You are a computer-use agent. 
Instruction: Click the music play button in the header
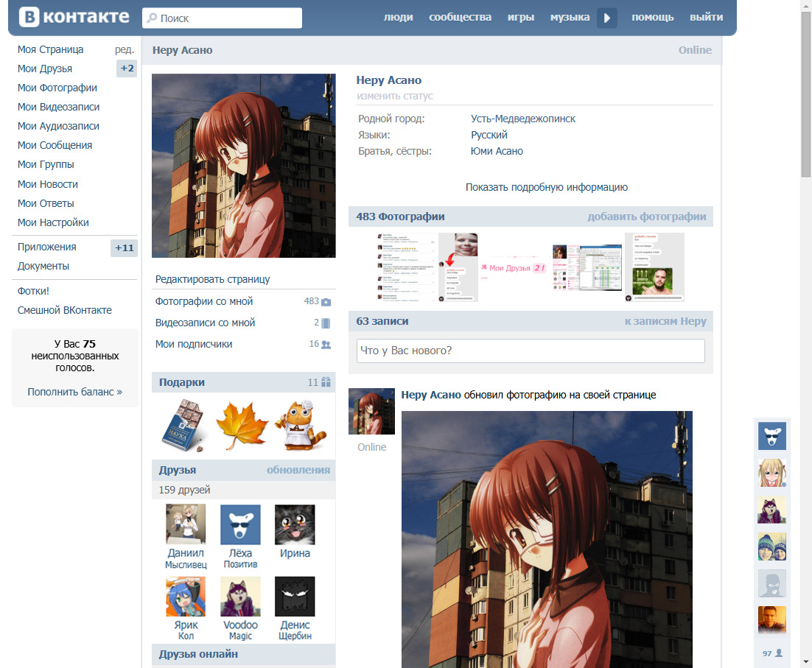607,18
